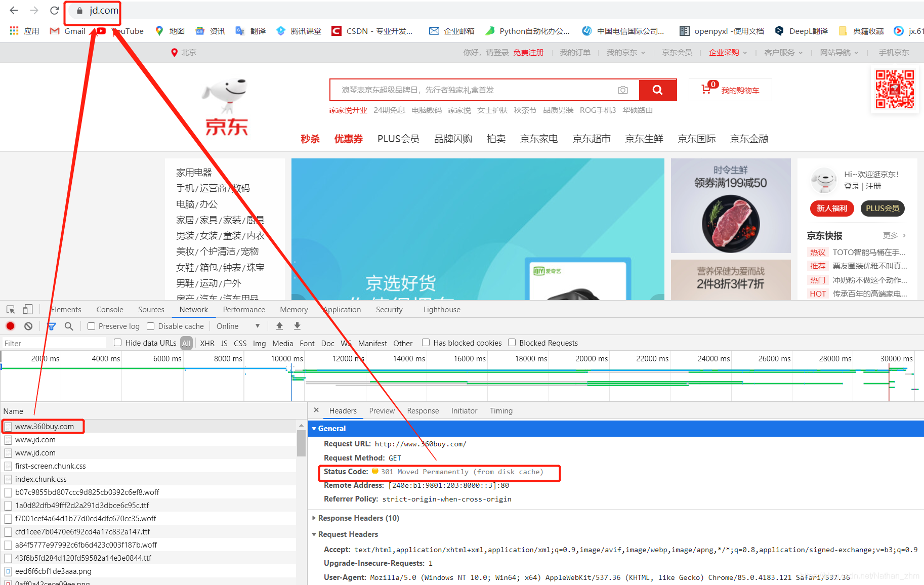Switch to the Timing detail tab
Viewport: 924px width, 585px height.
coord(501,411)
